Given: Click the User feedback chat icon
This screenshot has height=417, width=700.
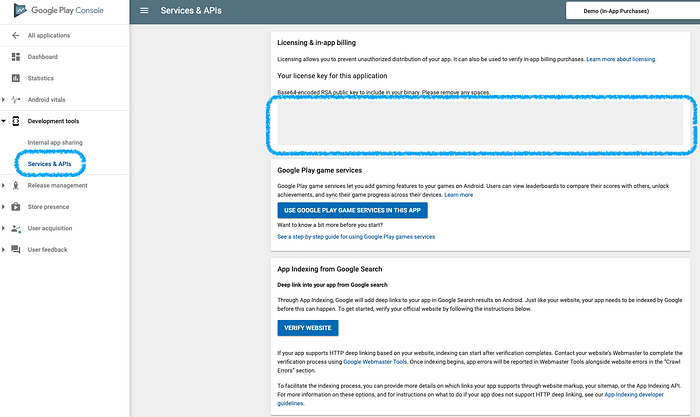Looking at the screenshot, I should click(16, 250).
